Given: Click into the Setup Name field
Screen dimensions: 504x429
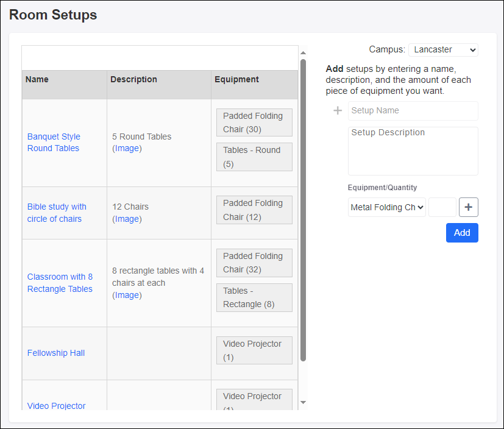Looking at the screenshot, I should [413, 111].
